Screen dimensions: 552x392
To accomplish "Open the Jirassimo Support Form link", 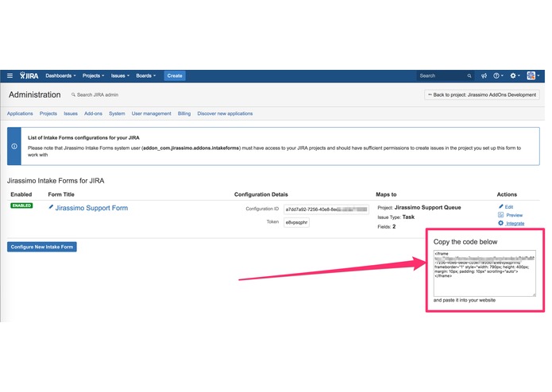I will 91,208.
